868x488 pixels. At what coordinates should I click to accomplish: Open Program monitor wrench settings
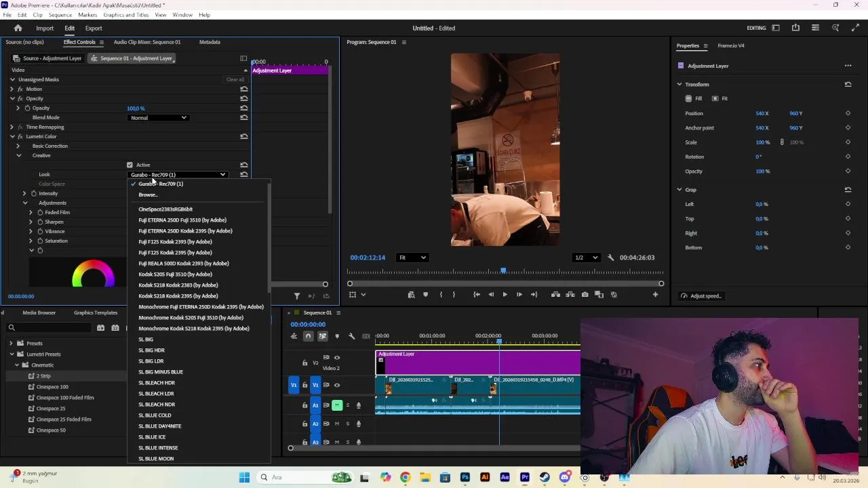[611, 258]
